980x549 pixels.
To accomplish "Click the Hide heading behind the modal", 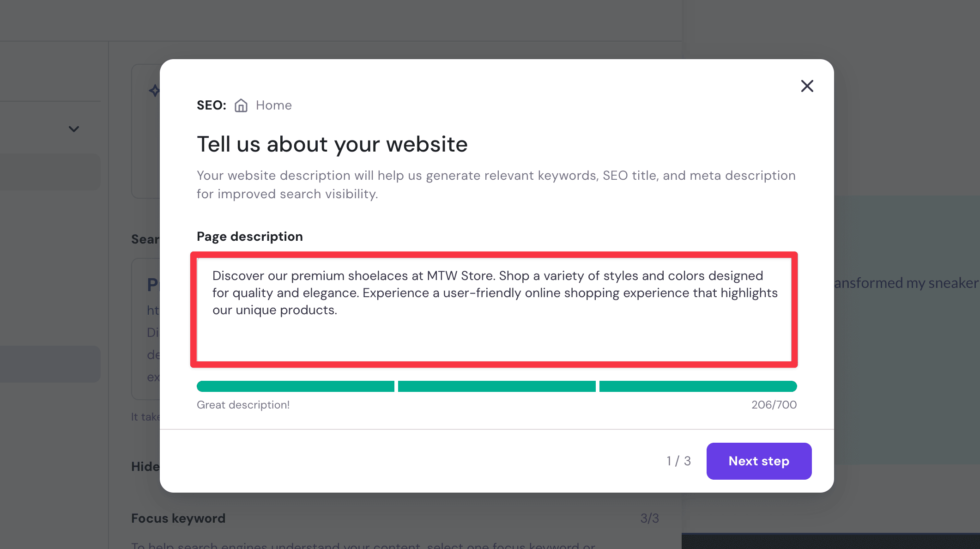I will coord(144,466).
